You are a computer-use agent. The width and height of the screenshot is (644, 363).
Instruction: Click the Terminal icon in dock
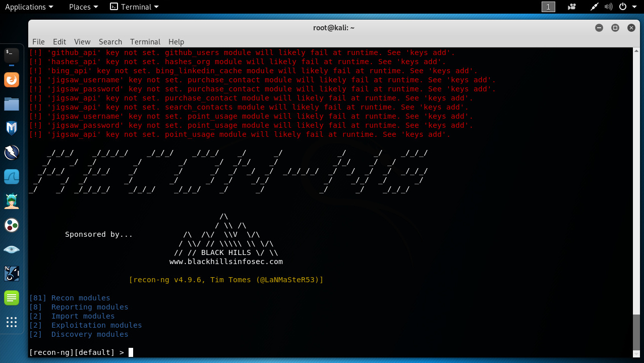point(12,55)
